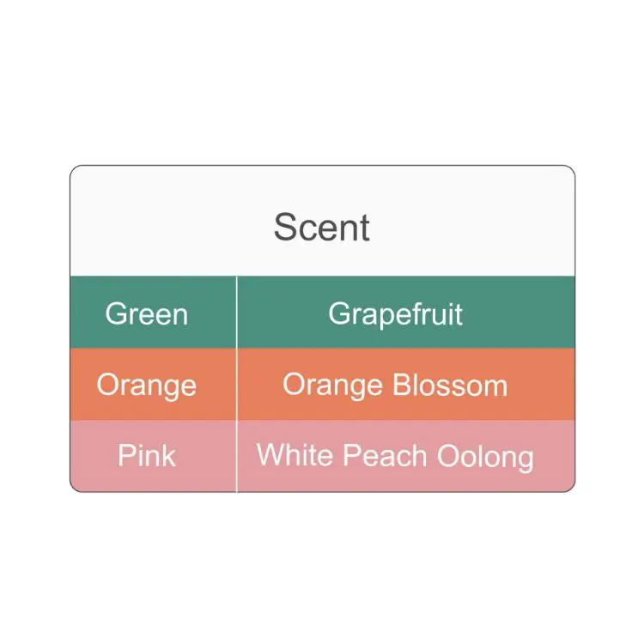Click the "Grapefruit" scent name
The width and height of the screenshot is (644, 644).
(395, 313)
